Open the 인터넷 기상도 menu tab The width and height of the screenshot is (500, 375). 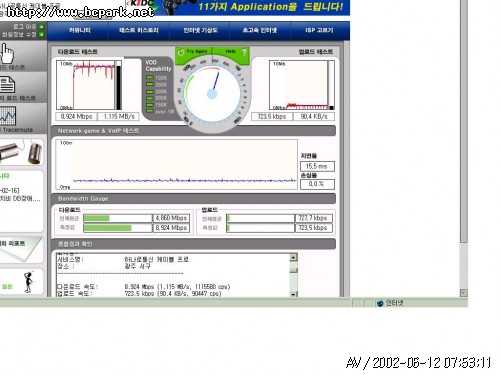click(200, 30)
